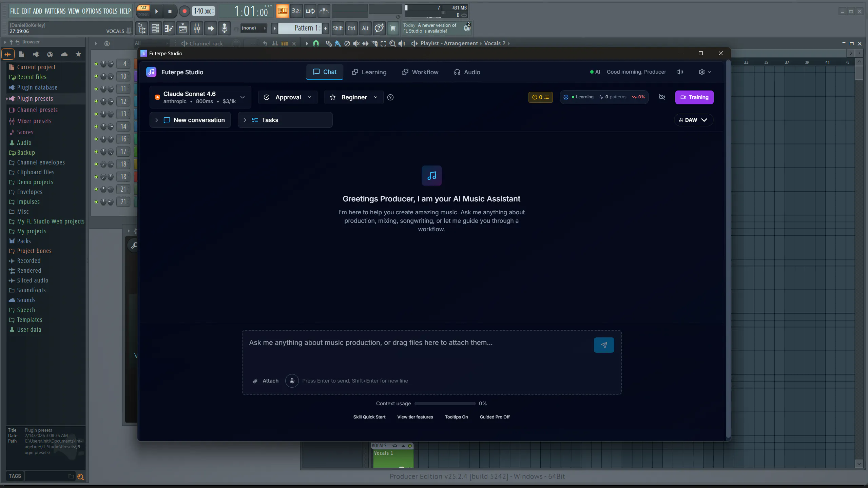Open the shopping cart icon in FL Studio
This screenshot has height=488, width=868.
(393, 28)
